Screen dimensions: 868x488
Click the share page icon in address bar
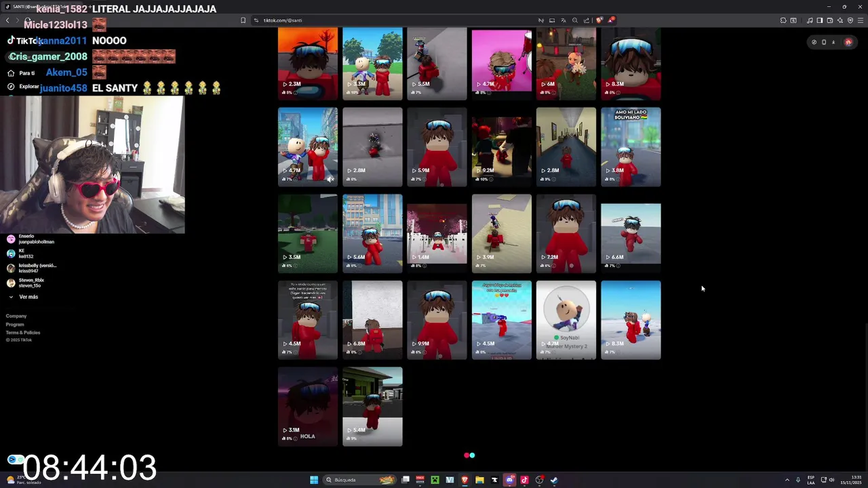click(587, 20)
